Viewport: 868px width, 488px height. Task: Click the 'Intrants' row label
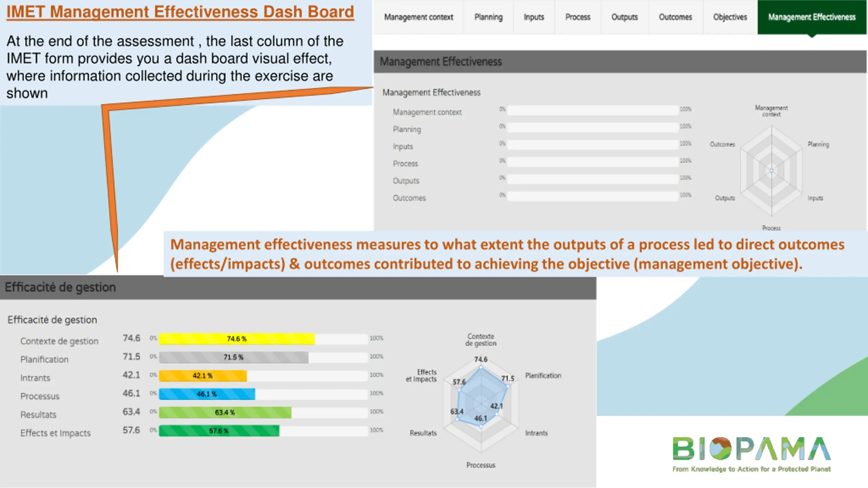click(35, 378)
